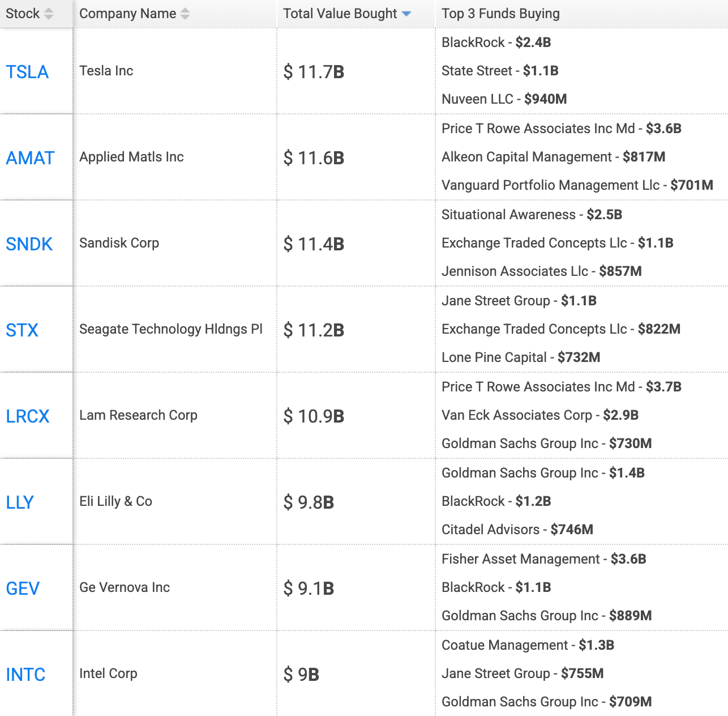Click BlackRock - $1.2B in Eli Lilly row
Viewport: 728px width, 716px height.
tap(496, 501)
